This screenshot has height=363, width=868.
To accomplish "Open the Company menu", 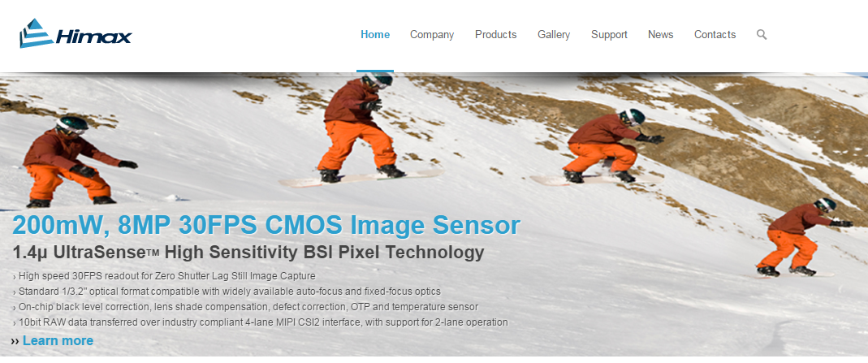I will point(432,35).
